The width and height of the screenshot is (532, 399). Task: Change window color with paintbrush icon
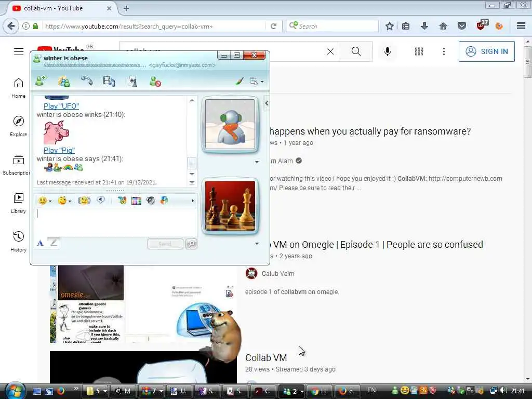[240, 81]
